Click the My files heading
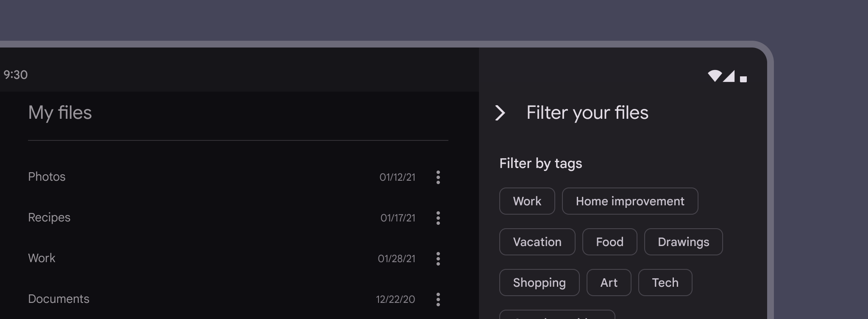Image resolution: width=868 pixels, height=319 pixels. [59, 113]
